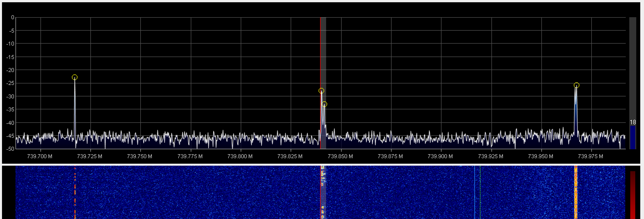644x219 pixels.
Task: Click the peak marker near 739.717 MHz
Action: 74,77
